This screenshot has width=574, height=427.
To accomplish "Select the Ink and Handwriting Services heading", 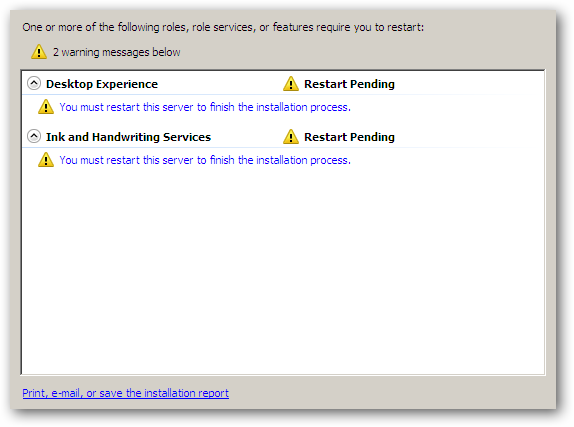I will pyautogui.click(x=128, y=137).
